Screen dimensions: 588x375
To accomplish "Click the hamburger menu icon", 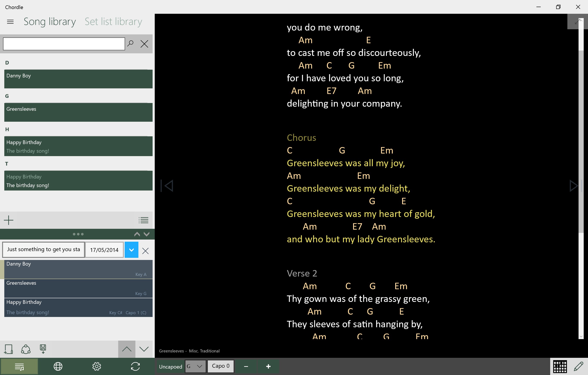I will 10,22.
